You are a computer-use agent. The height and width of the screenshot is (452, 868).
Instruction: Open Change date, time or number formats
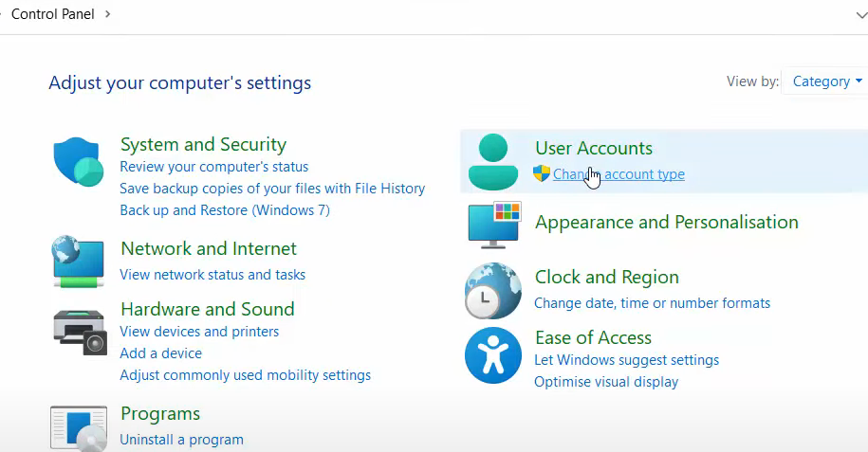click(652, 303)
